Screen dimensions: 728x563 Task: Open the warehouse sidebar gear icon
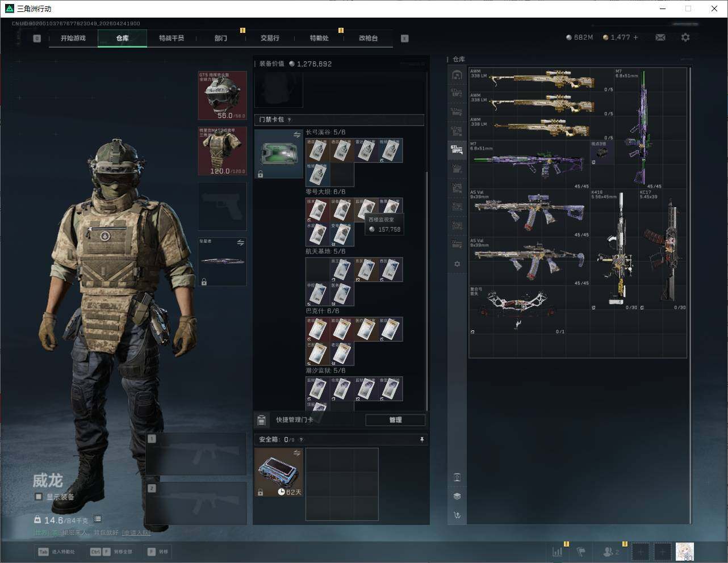point(457,264)
